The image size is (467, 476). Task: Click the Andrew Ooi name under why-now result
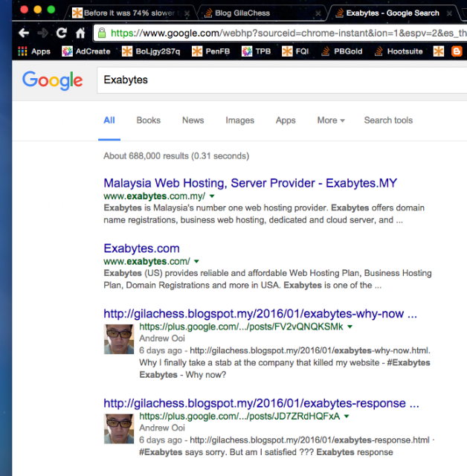[x=162, y=338]
